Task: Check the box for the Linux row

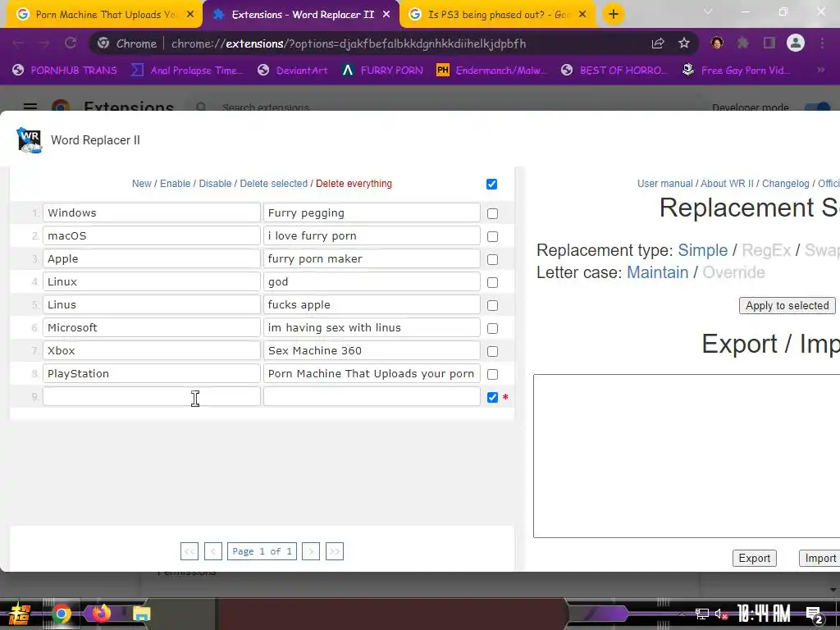Action: (492, 282)
